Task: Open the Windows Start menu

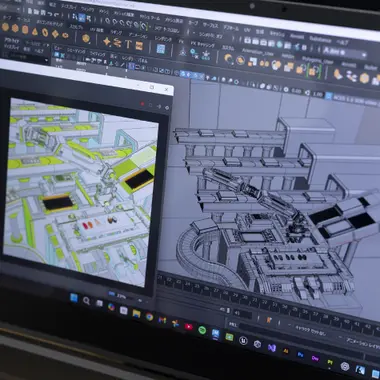Action: (x=74, y=298)
